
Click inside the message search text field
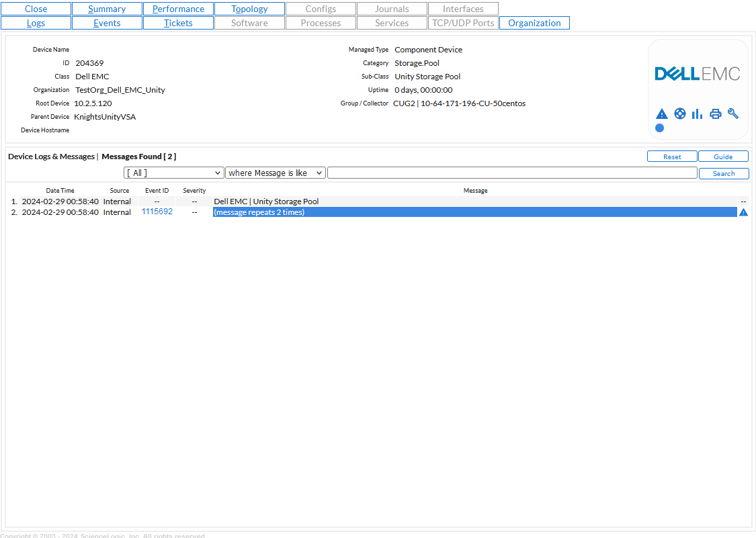click(512, 173)
